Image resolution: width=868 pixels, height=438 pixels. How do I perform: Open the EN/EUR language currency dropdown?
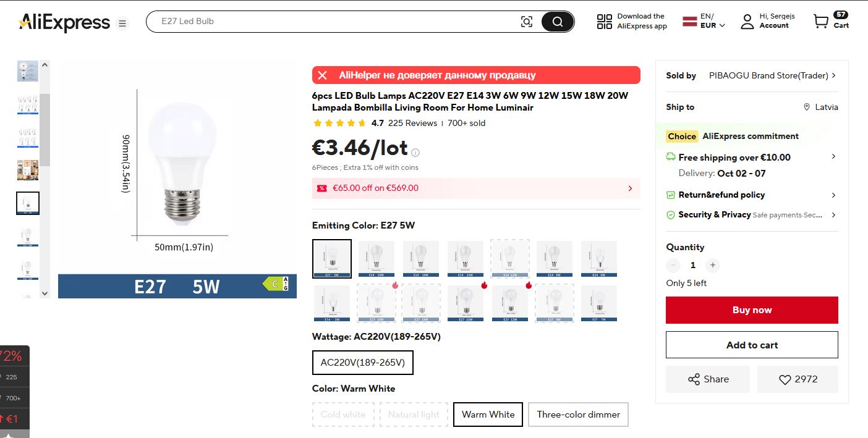point(704,21)
